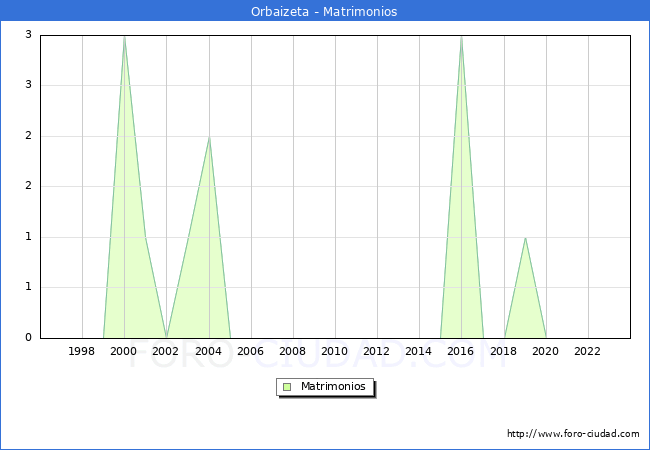
Task: Click the 2014 x-axis label
Action: pyautogui.click(x=418, y=352)
